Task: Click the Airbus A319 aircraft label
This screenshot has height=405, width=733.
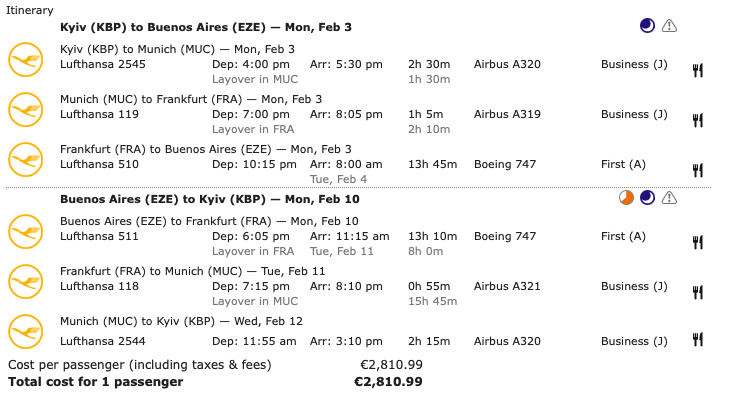Action: (507, 114)
